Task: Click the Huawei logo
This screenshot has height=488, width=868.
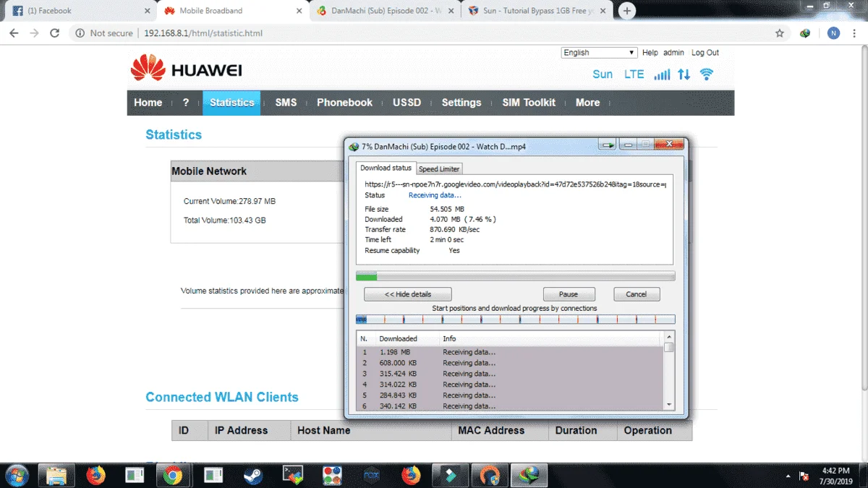Action: coord(186,69)
